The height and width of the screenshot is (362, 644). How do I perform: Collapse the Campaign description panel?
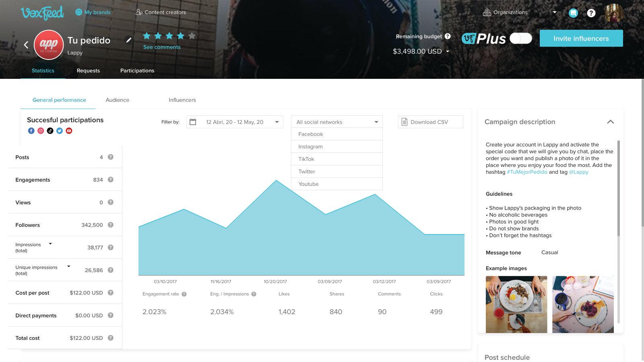(611, 121)
